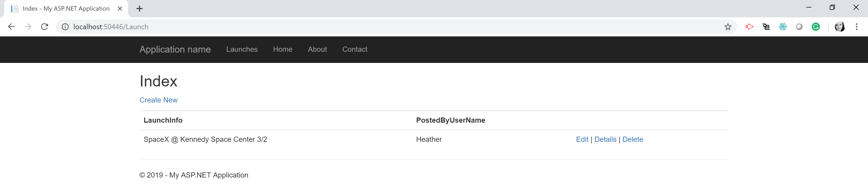Close the Index - My ASP.NET Application tab
The width and height of the screenshot is (868, 192).
(120, 9)
